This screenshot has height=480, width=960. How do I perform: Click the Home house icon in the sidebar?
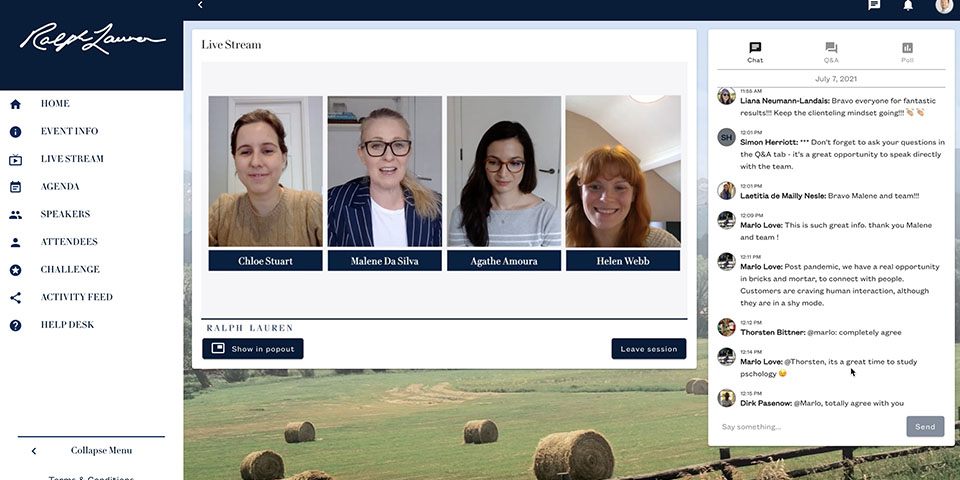pos(16,104)
